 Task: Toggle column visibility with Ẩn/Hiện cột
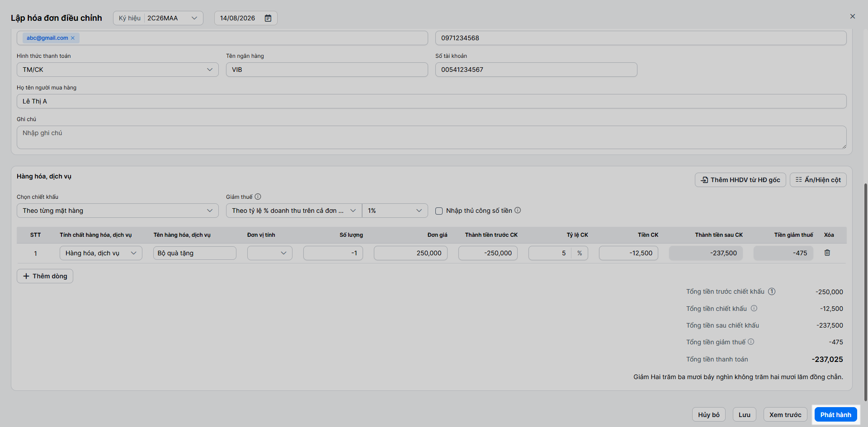point(818,180)
